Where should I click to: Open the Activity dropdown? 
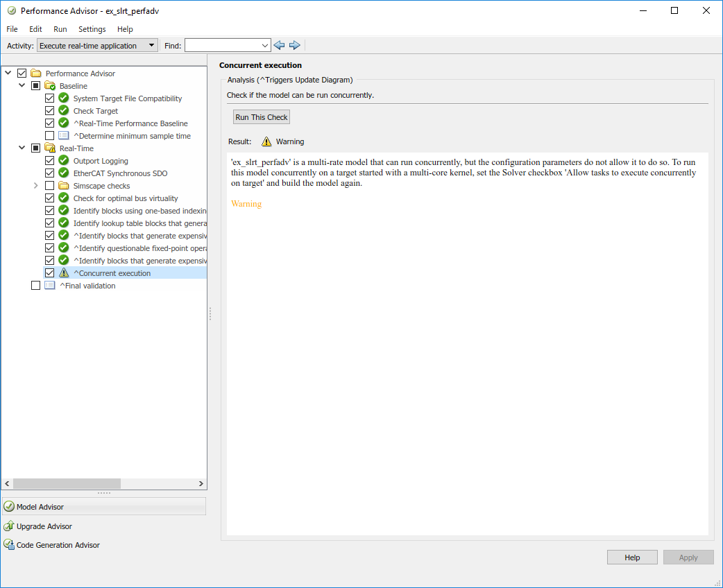pyautogui.click(x=97, y=45)
